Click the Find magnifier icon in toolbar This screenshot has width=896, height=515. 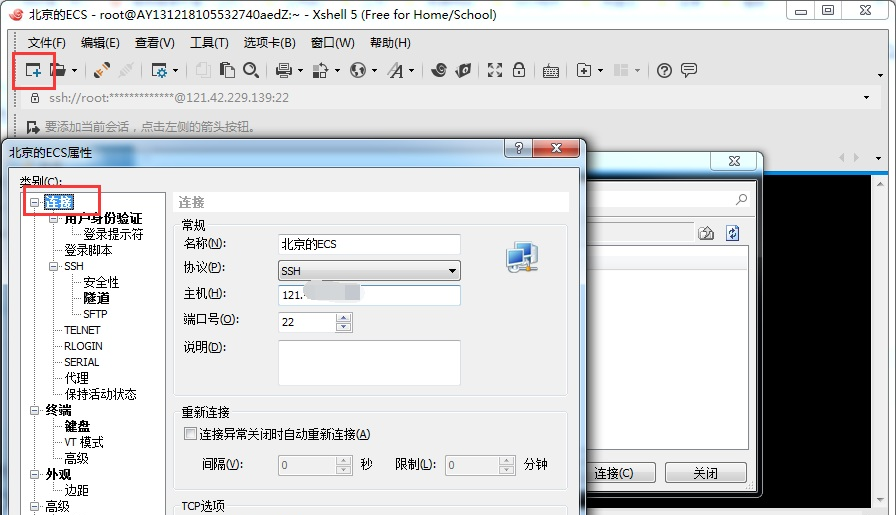pyautogui.click(x=251, y=70)
